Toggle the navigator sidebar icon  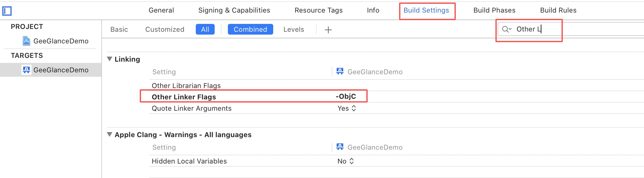pos(7,11)
